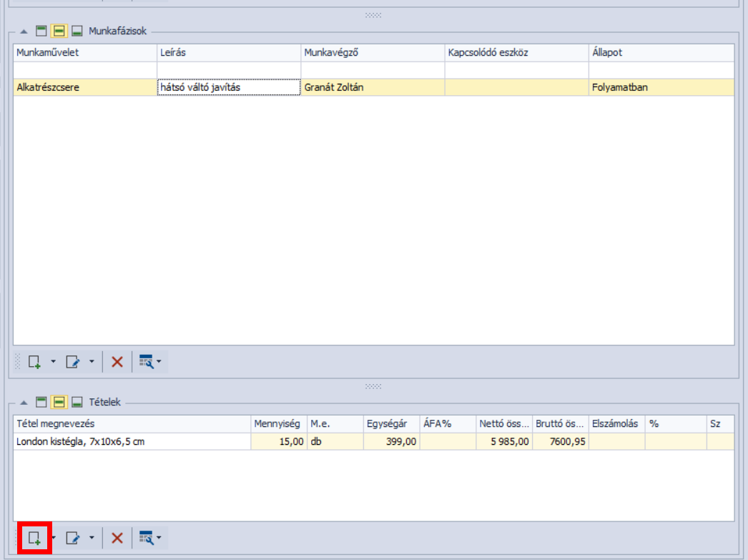Toggle the top-docked panel size button for Tételek

(x=41, y=402)
